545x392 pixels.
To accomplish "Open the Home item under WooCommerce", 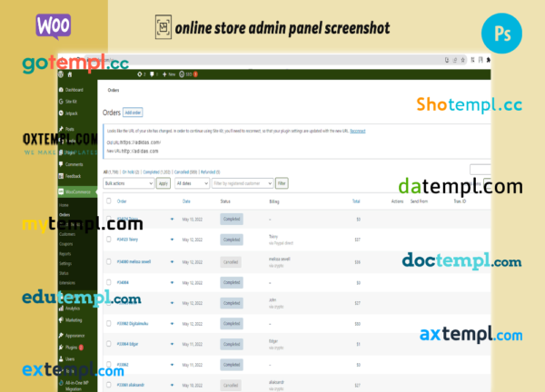I will pyautogui.click(x=64, y=205).
